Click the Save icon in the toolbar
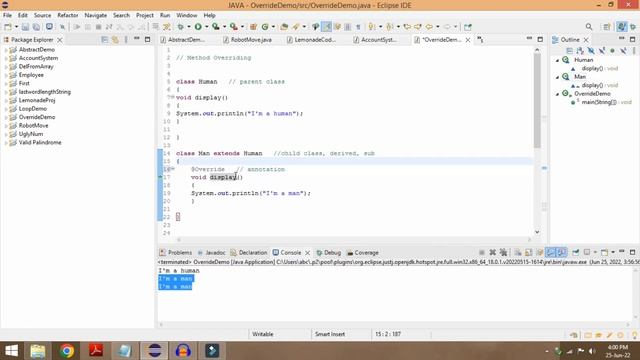The image size is (640, 360). click(x=25, y=27)
